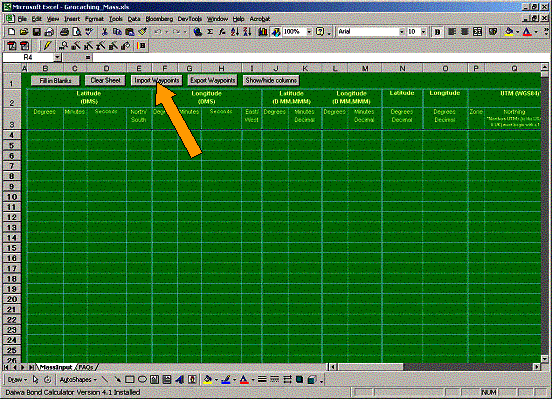Click the Clear Sheet button
Screen dimensions: 552x399
pyautogui.click(x=105, y=80)
